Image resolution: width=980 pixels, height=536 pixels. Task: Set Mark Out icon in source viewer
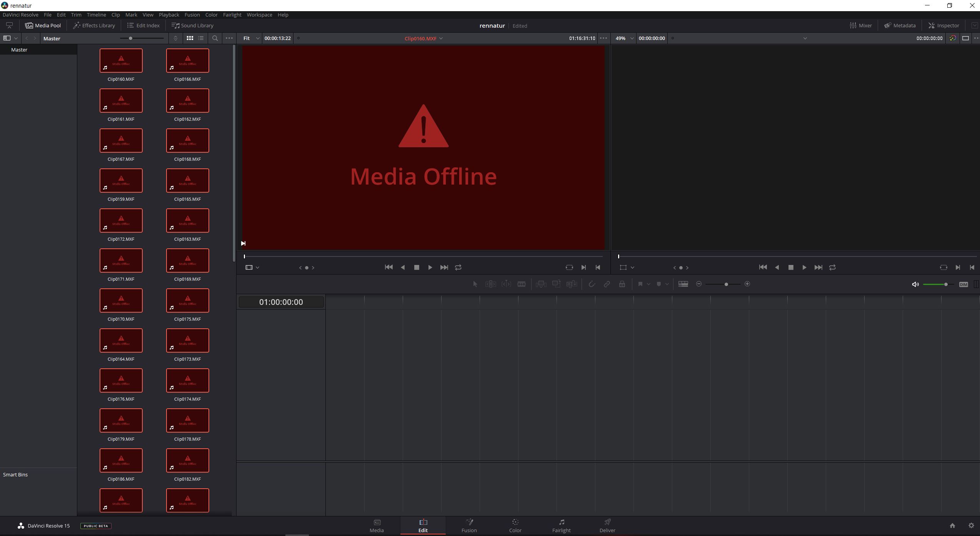point(598,268)
